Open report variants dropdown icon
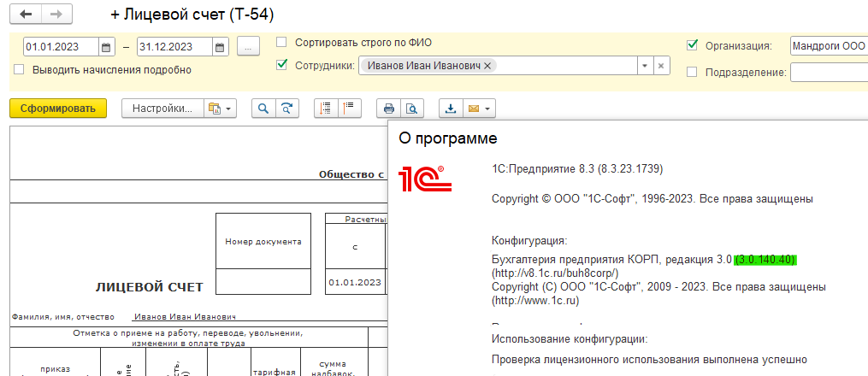 point(221,109)
